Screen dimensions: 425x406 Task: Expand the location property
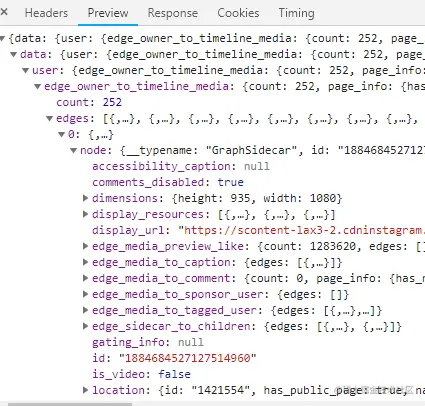(x=86, y=390)
